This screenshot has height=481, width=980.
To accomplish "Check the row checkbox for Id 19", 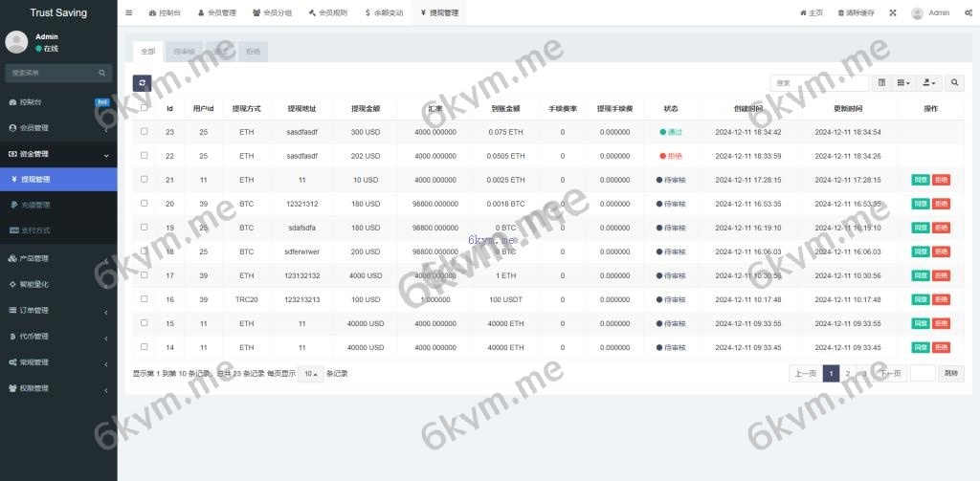I will (145, 227).
